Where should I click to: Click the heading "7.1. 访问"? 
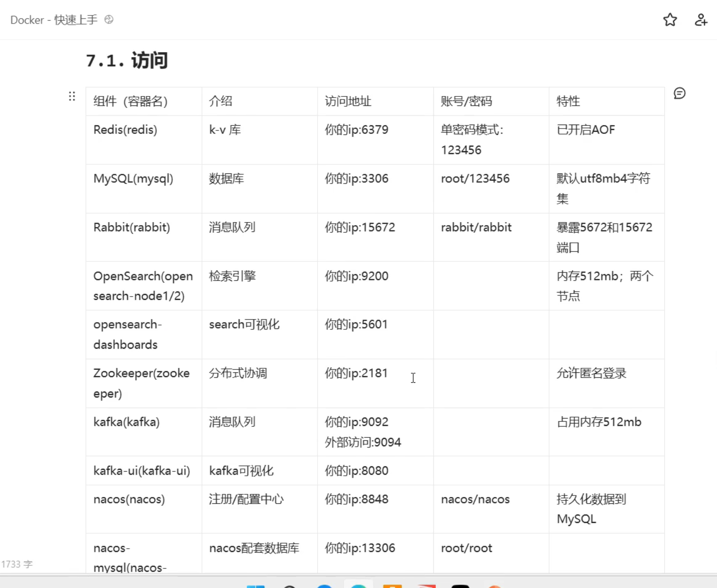coord(127,61)
